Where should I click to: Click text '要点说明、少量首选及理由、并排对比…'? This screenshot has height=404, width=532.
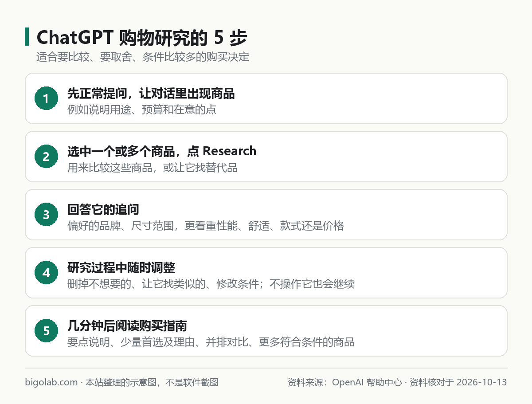211,342
